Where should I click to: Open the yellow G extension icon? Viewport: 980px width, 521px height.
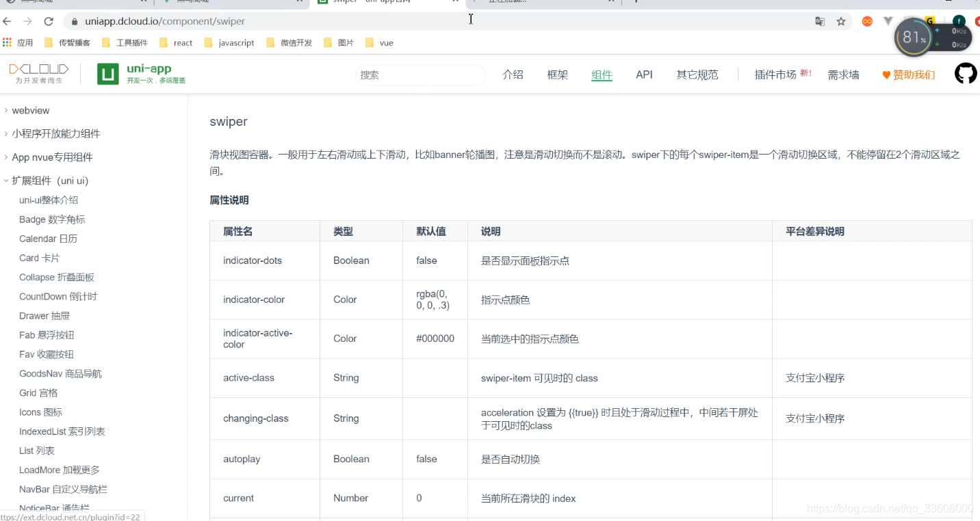(929, 21)
